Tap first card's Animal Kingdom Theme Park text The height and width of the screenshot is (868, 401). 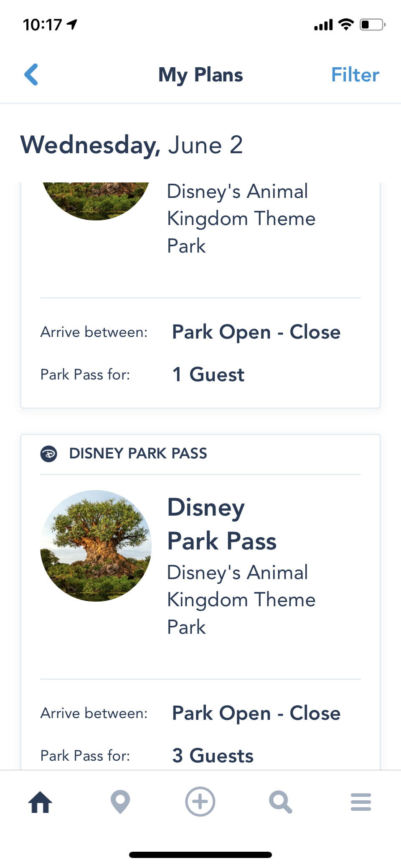point(241,218)
